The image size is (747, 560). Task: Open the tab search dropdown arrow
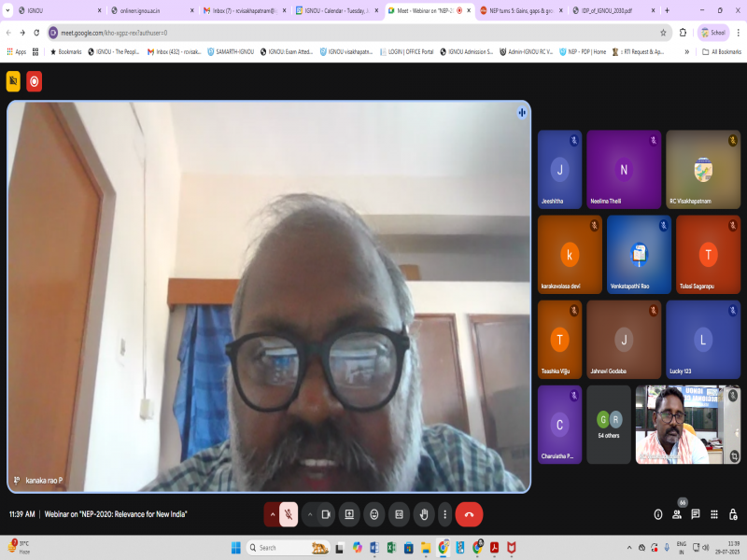coord(7,10)
